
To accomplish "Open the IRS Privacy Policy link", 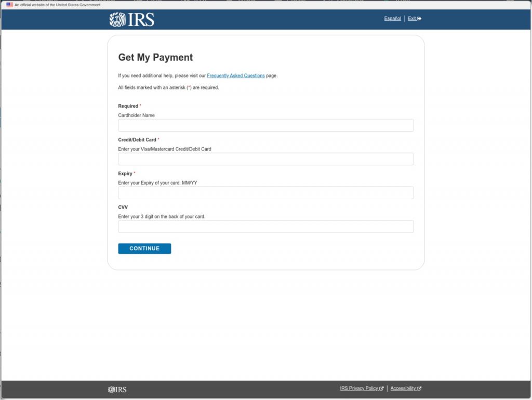I will [x=359, y=389].
